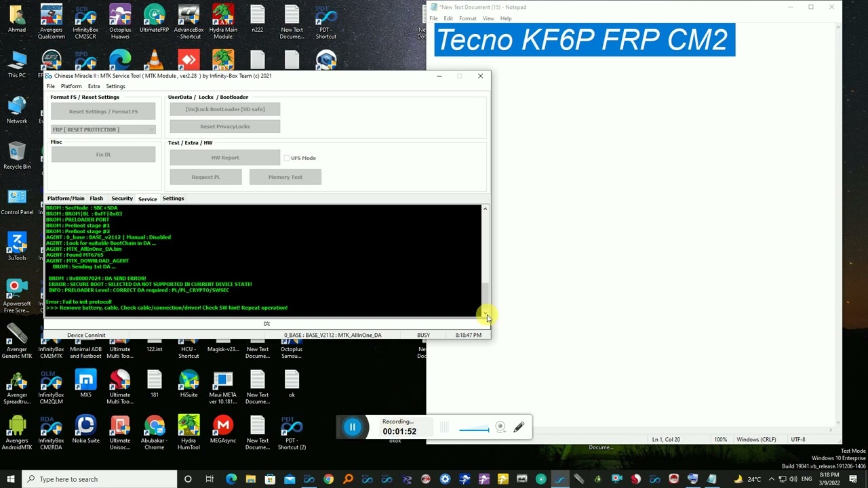Image resolution: width=868 pixels, height=488 pixels.
Task: Open Control Panel desktop icon
Action: coord(17,201)
